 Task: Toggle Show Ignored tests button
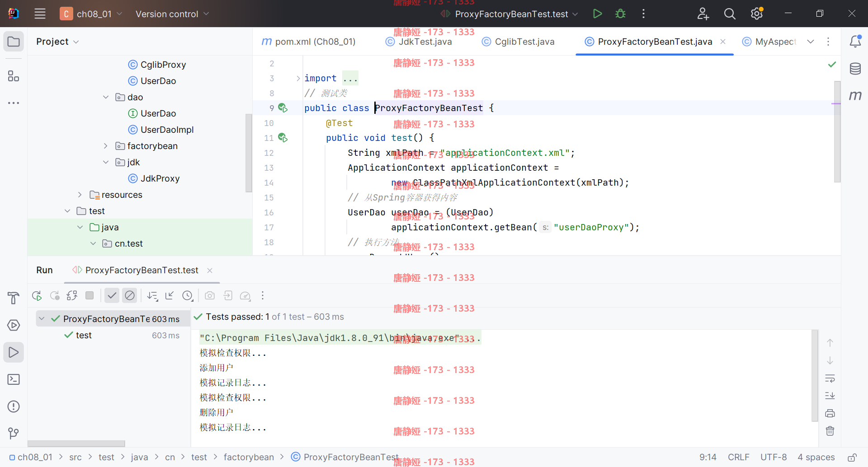click(x=130, y=295)
